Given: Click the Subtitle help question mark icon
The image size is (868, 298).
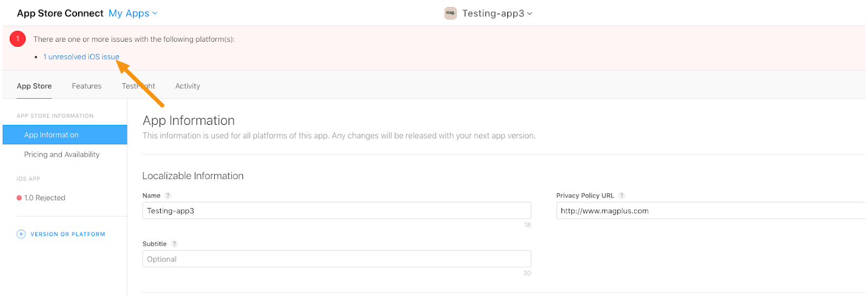Looking at the screenshot, I should pos(174,244).
